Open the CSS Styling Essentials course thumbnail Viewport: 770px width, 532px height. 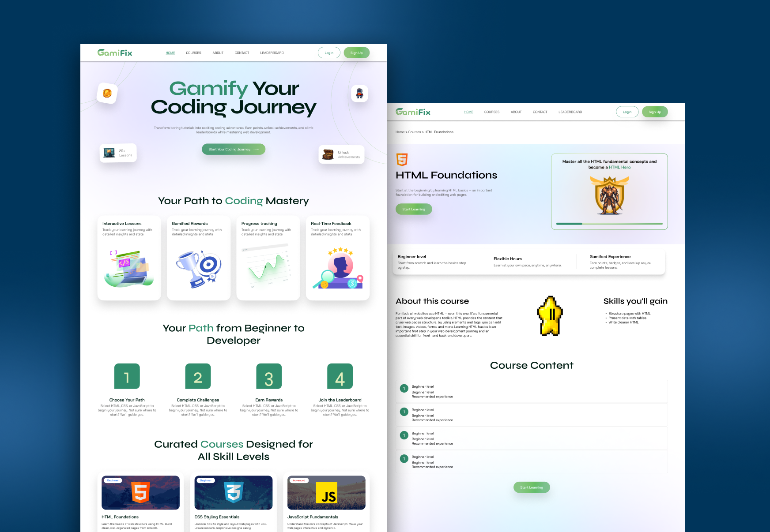point(234,492)
